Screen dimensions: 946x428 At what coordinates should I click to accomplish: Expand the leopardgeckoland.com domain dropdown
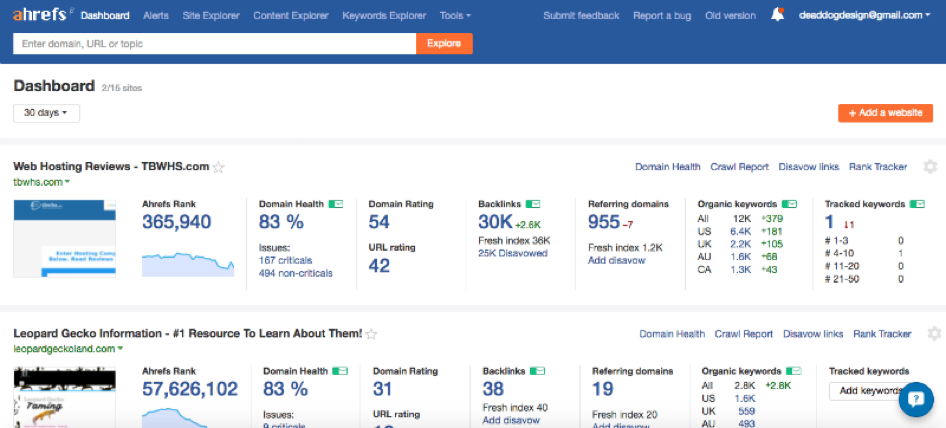click(x=68, y=348)
